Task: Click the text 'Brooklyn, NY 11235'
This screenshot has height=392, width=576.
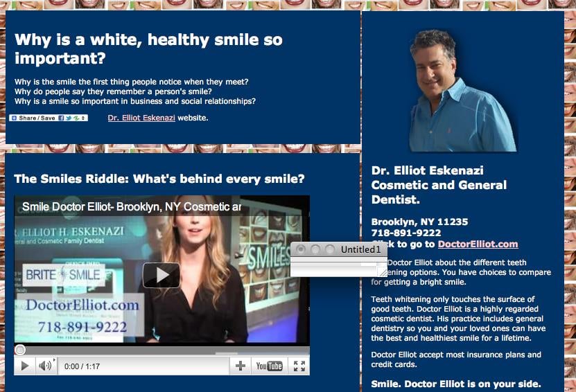Action: coord(419,222)
